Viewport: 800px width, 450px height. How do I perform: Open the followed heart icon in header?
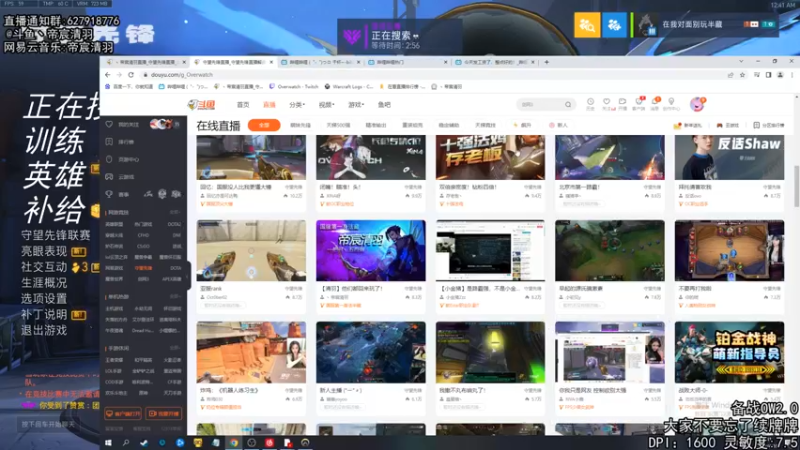[606, 104]
